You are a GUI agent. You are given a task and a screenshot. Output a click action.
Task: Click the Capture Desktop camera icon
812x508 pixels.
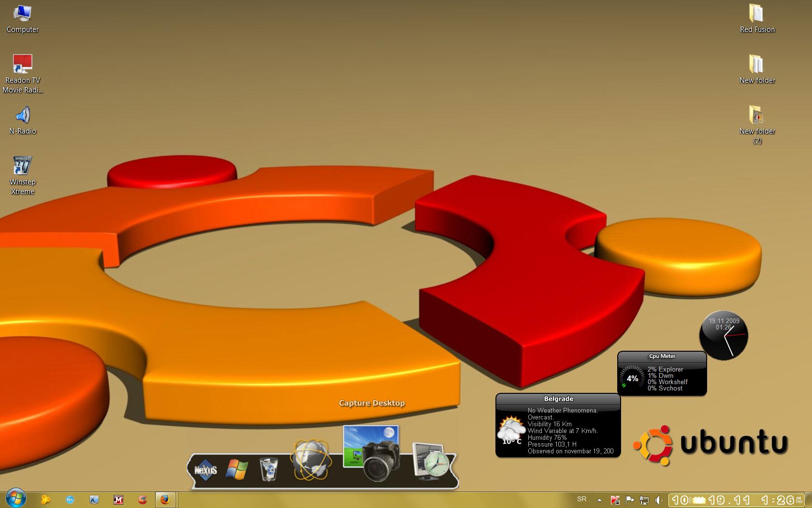371,453
